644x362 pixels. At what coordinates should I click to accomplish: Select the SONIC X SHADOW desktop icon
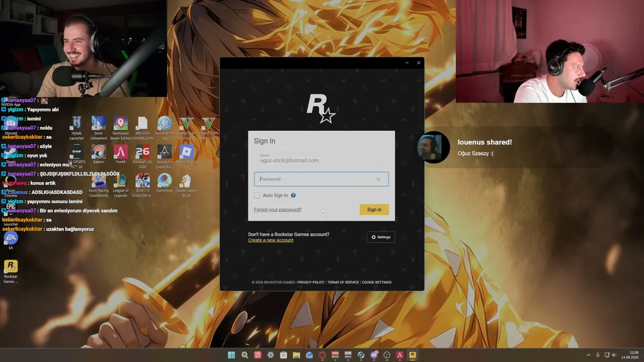point(142,185)
